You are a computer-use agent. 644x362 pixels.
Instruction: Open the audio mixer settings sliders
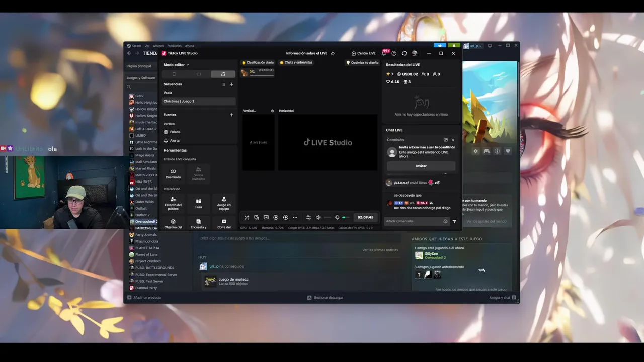click(x=308, y=217)
